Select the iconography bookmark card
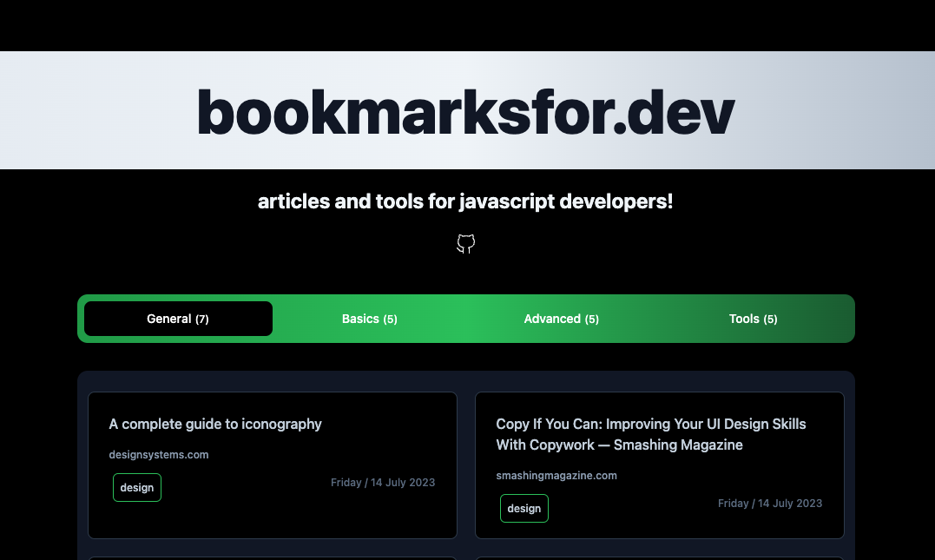This screenshot has width=935, height=560. click(272, 464)
